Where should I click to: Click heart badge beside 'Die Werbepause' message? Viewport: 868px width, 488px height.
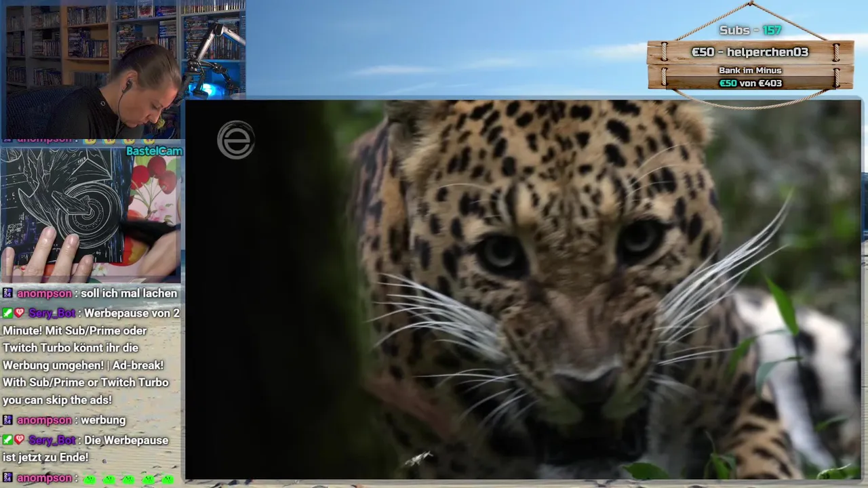coord(20,440)
